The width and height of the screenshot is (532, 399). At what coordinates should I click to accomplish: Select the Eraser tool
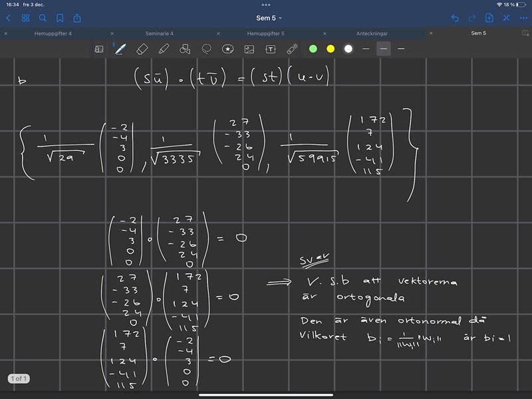[x=141, y=49]
